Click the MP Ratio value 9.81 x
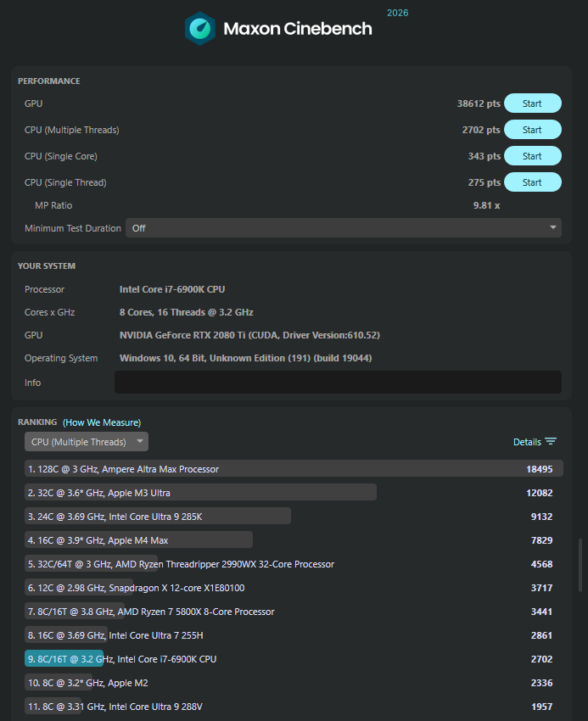The width and height of the screenshot is (588, 721). click(486, 205)
